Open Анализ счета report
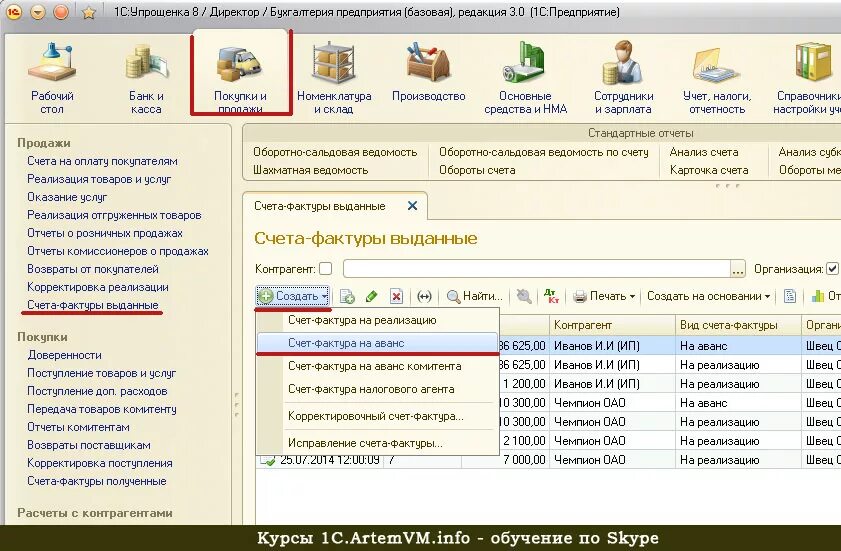This screenshot has height=551, width=841. tap(704, 152)
